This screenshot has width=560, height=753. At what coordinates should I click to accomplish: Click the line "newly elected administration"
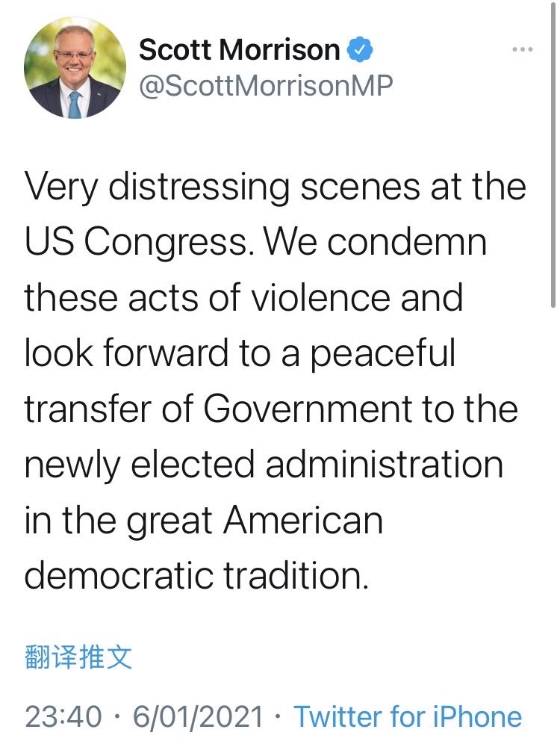pyautogui.click(x=264, y=465)
